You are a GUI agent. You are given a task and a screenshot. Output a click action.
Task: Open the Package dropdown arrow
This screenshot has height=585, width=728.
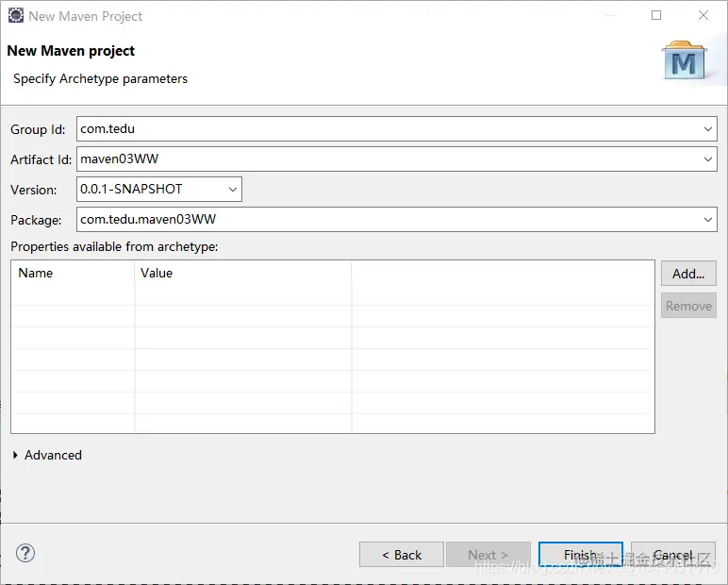coord(707,220)
